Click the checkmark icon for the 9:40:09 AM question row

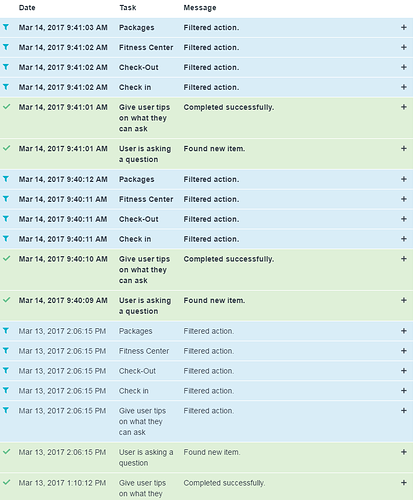pyautogui.click(x=6, y=300)
